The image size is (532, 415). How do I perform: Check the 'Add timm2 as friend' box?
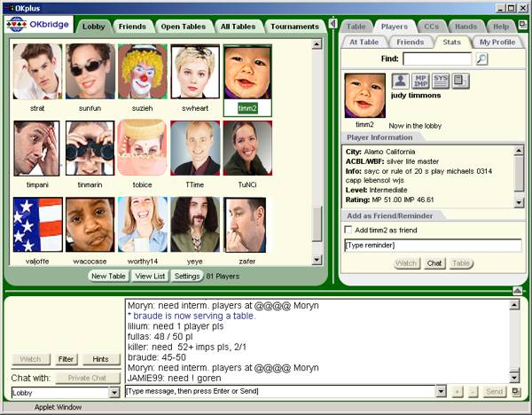(x=348, y=230)
